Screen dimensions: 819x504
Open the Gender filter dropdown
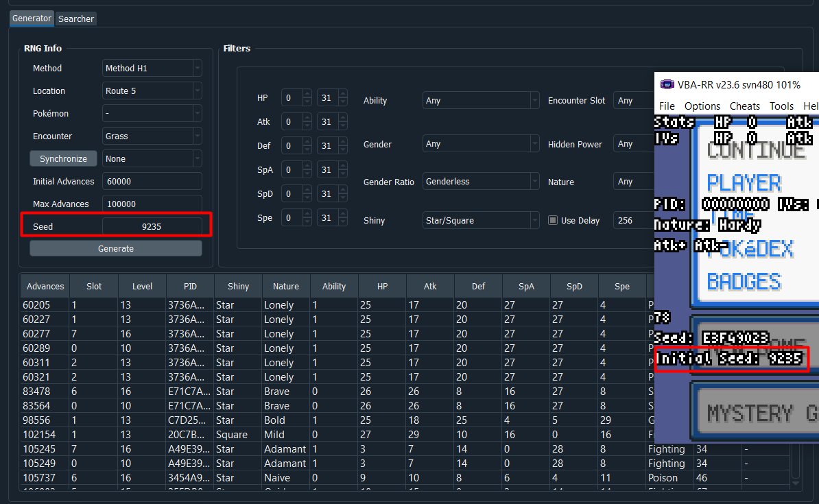pyautogui.click(x=481, y=143)
